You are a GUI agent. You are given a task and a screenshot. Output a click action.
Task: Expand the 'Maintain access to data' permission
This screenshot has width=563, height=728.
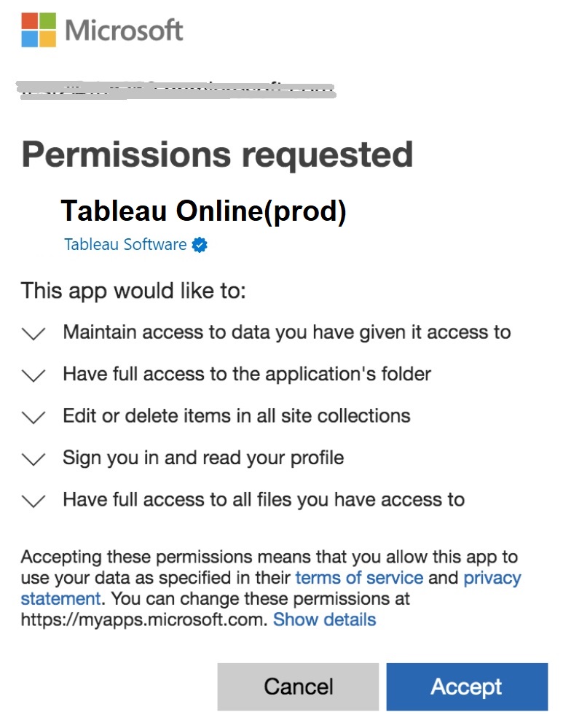coord(33,333)
